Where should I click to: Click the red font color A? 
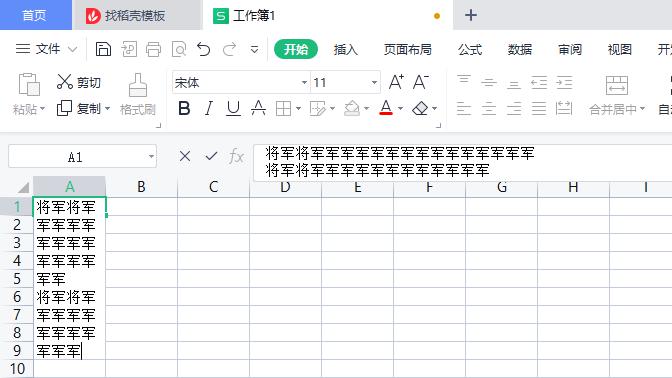386,108
